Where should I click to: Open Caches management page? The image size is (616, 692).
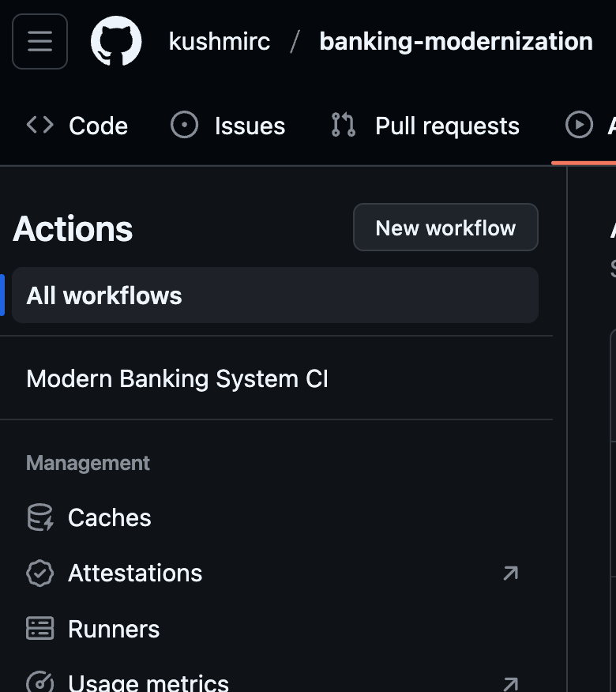[276, 517]
